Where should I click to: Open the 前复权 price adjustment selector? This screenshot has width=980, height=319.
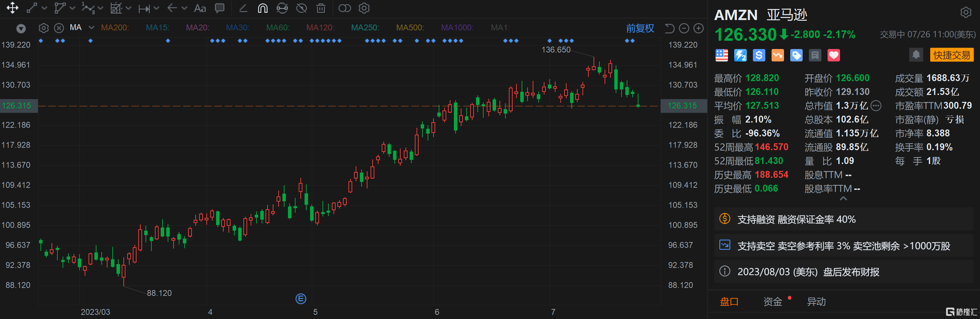click(640, 28)
